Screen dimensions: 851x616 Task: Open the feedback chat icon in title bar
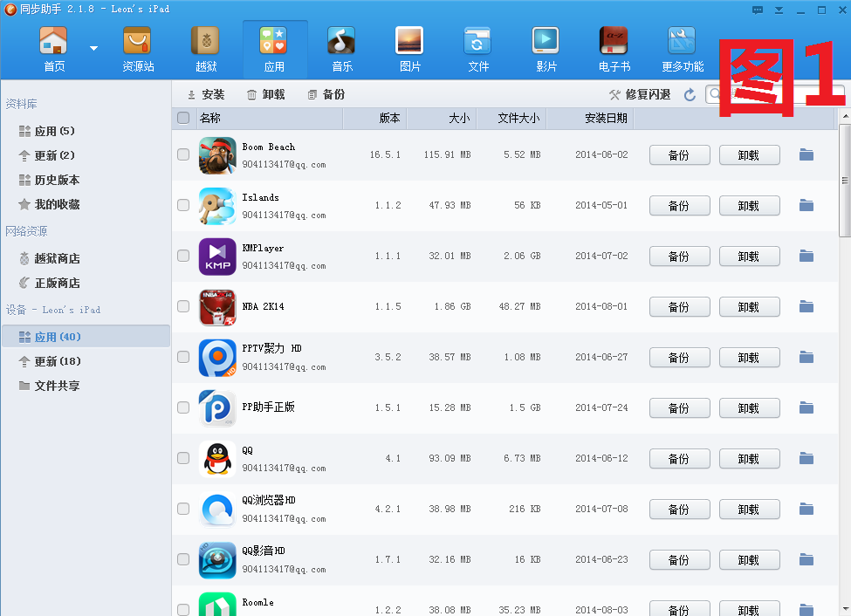pos(758,10)
